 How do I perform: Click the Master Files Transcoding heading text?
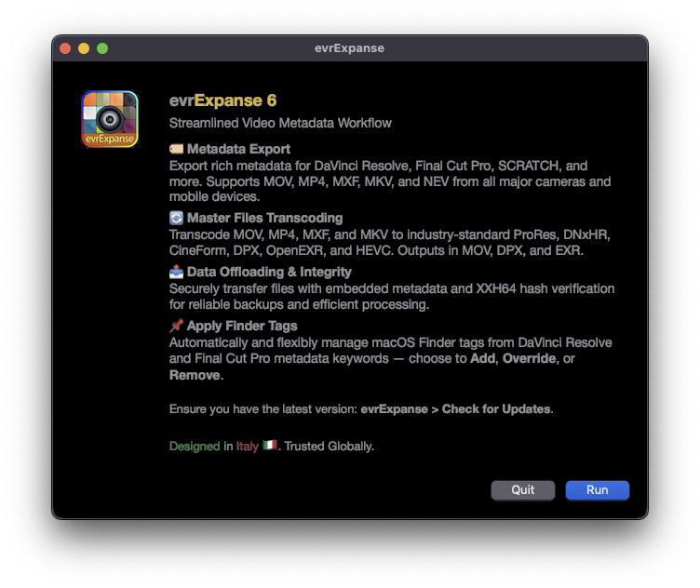coord(264,218)
